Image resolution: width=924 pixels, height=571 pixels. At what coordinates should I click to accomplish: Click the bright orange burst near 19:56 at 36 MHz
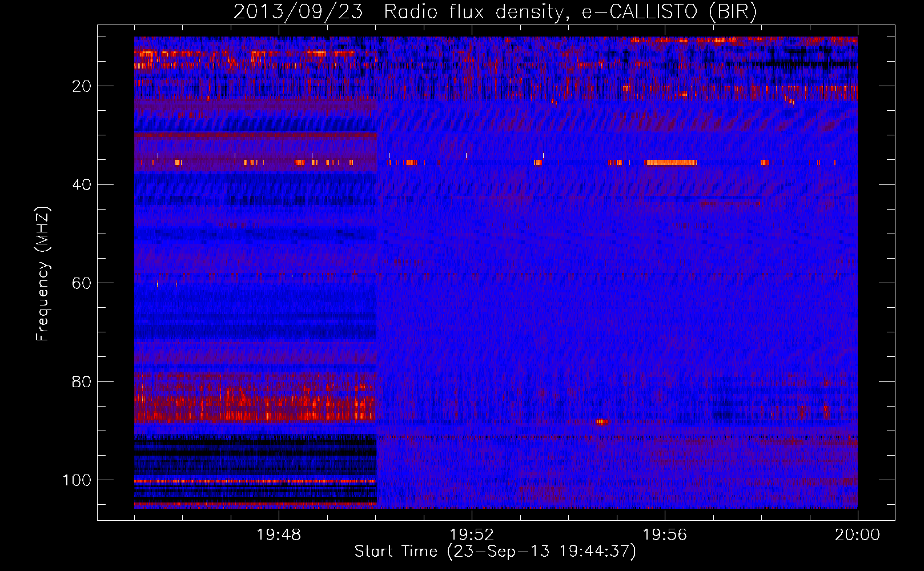[670, 163]
